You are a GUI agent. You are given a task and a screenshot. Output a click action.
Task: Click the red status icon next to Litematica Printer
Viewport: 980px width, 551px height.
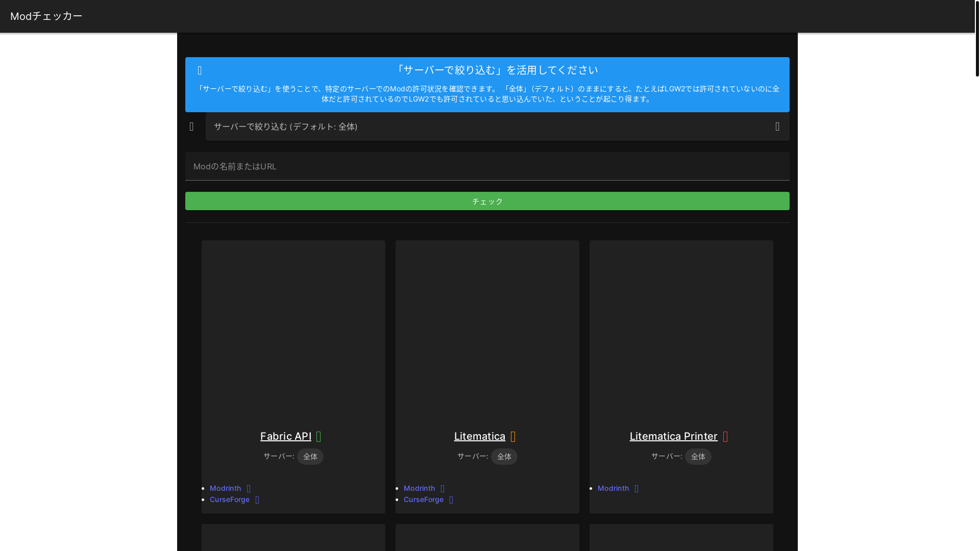point(725,437)
